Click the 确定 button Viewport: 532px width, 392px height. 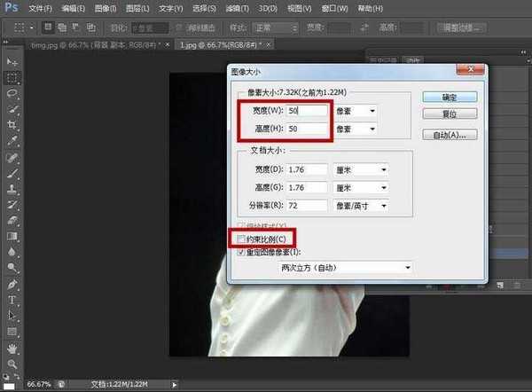[x=450, y=97]
